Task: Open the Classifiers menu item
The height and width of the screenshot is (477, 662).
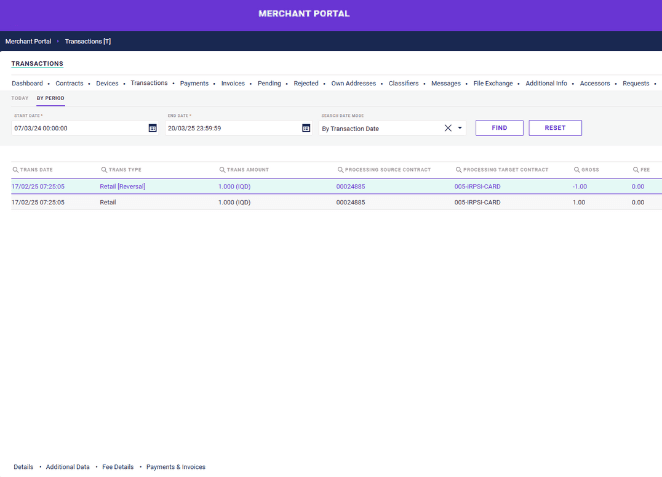Action: coord(404,83)
